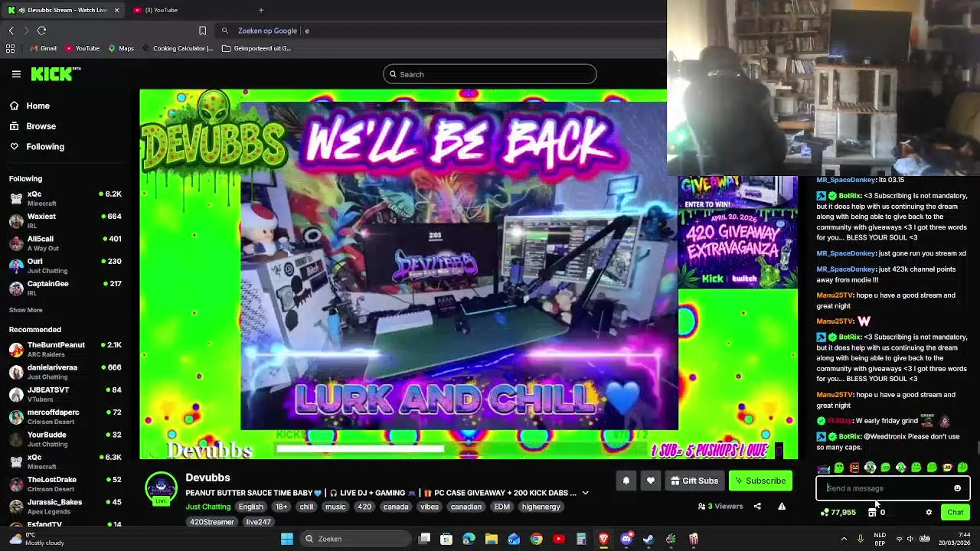Click the Windows Start button
This screenshot has height=551, width=980.
287,539
